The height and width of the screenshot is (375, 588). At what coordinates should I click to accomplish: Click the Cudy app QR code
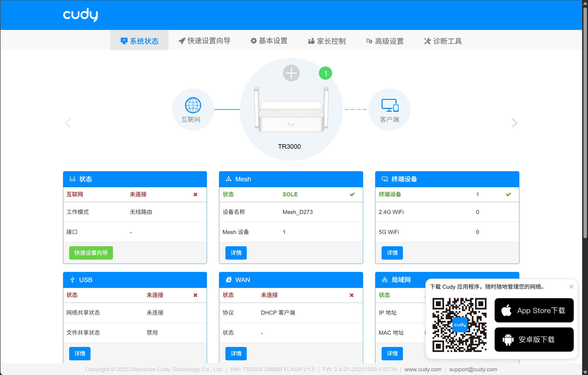tap(460, 325)
